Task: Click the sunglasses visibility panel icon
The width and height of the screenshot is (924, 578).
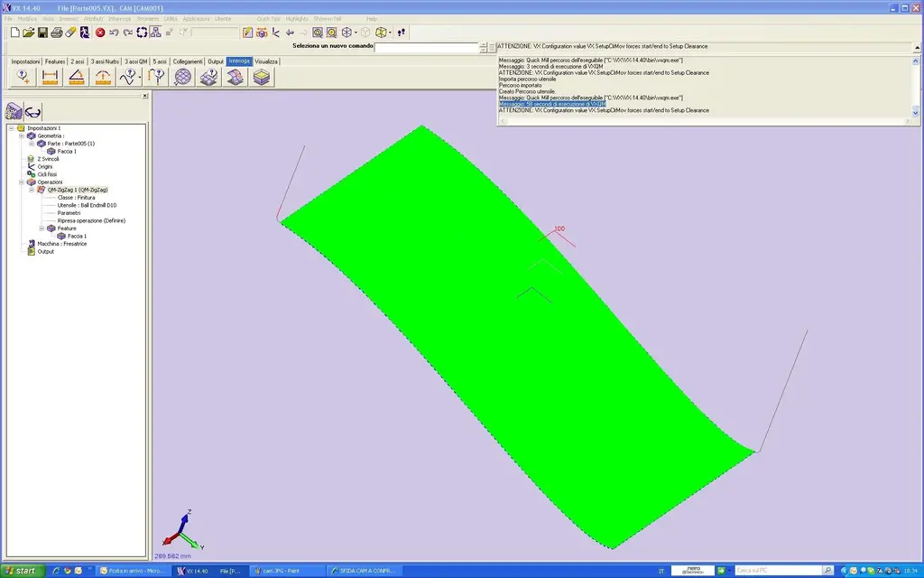Action: pos(33,111)
